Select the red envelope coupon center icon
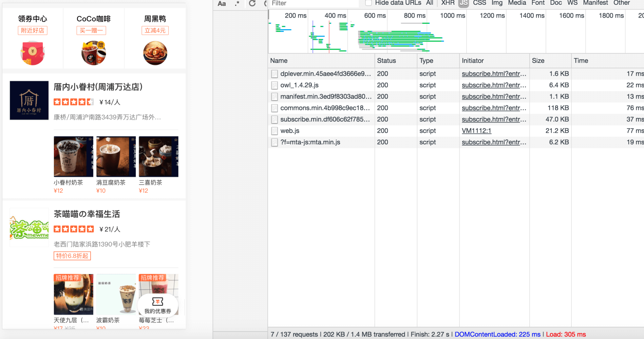 point(33,53)
